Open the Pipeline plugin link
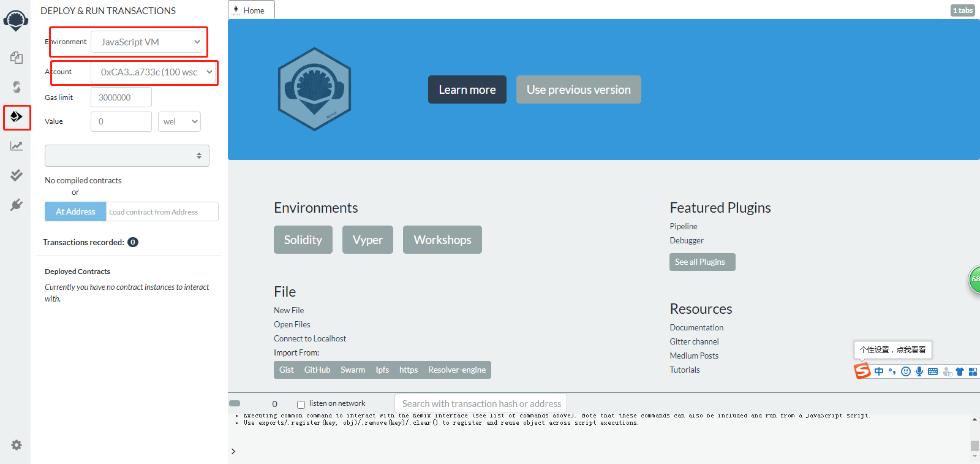This screenshot has height=464, width=980. coord(684,226)
